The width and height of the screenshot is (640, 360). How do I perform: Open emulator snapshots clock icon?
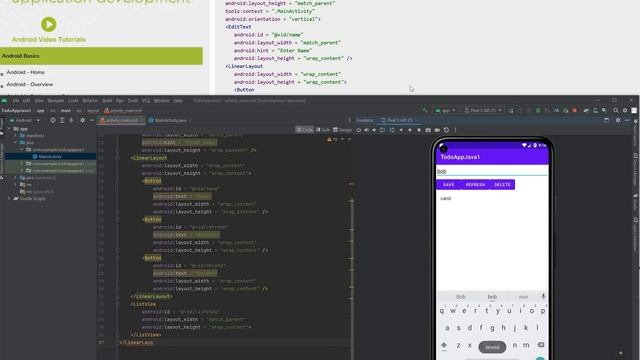[446, 130]
